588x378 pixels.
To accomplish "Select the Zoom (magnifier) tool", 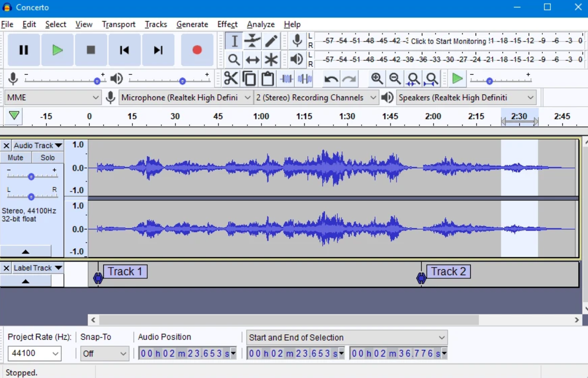I will (x=234, y=59).
